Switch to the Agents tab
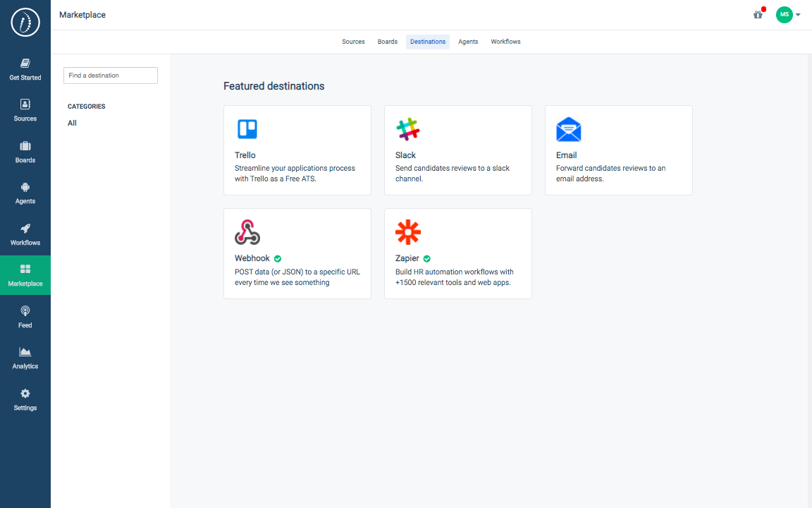Viewport: 812px width, 508px height. [x=468, y=42]
